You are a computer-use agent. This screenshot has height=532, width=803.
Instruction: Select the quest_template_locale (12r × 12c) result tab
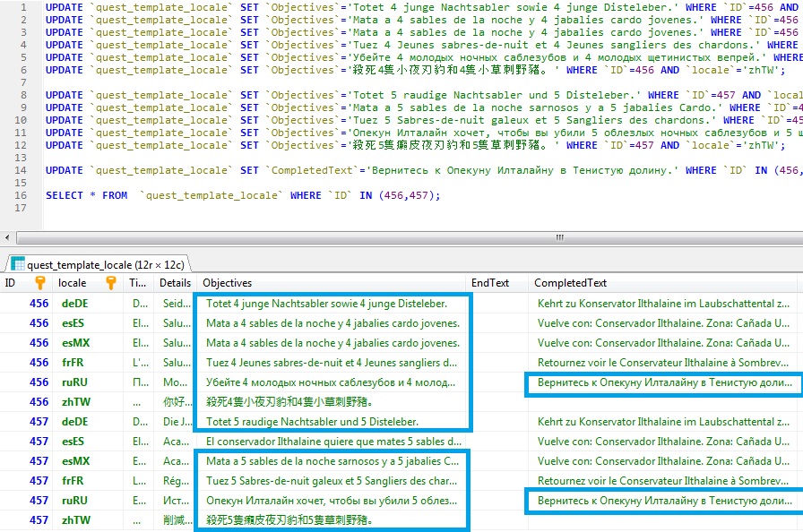tap(98, 264)
